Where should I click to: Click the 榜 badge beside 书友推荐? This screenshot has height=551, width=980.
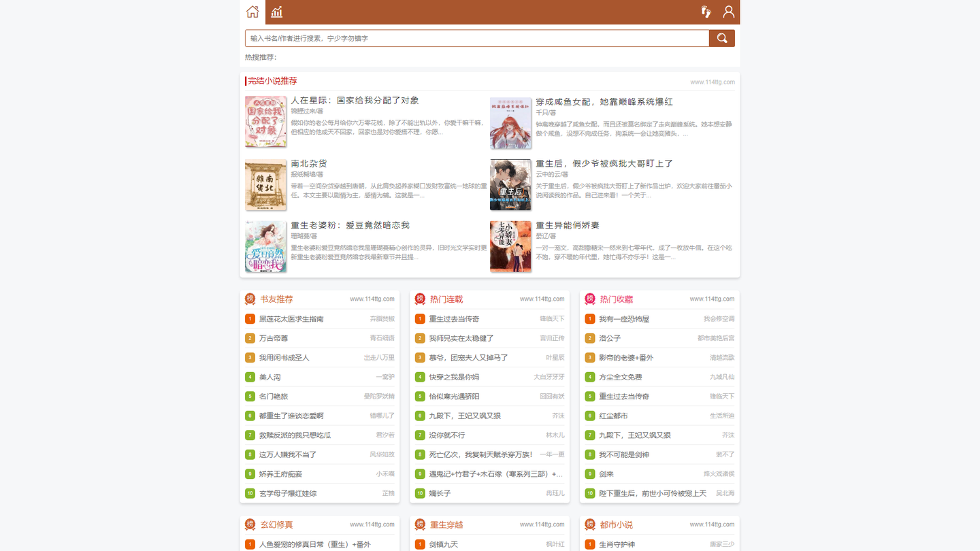250,299
